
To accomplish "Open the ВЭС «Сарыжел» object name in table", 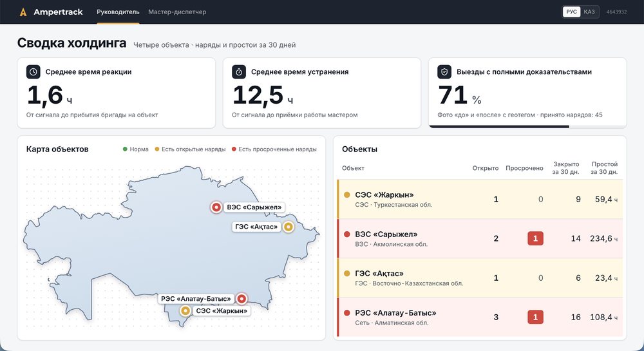I will pyautogui.click(x=386, y=234).
